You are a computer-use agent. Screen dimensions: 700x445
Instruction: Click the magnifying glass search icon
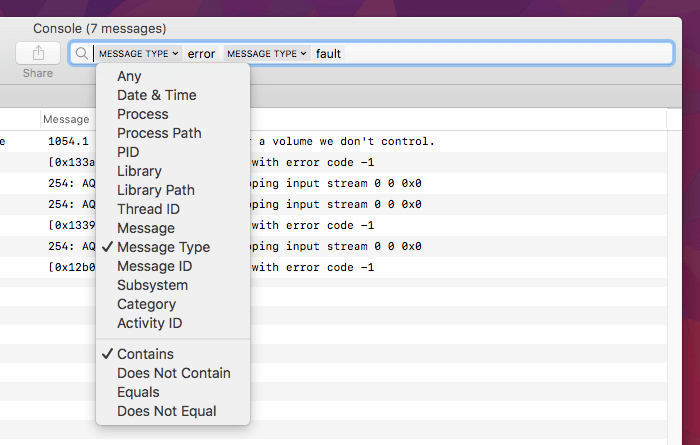click(81, 54)
